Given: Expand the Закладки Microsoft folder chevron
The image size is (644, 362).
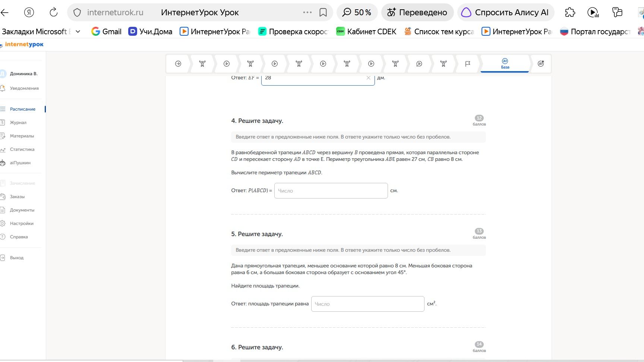Looking at the screenshot, I should (x=78, y=32).
